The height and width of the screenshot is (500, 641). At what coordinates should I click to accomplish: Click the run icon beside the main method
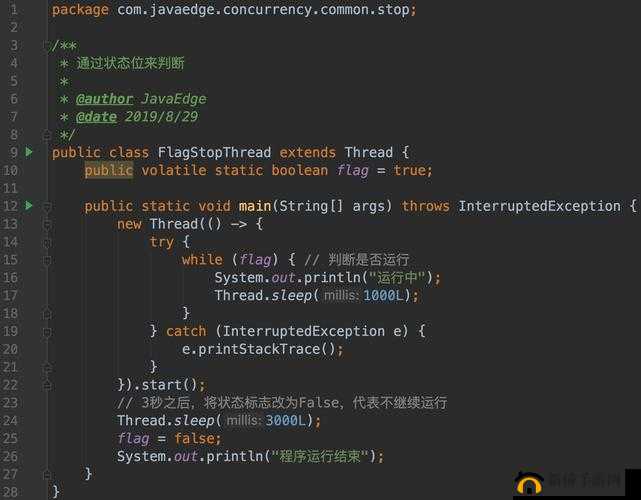coord(29,206)
